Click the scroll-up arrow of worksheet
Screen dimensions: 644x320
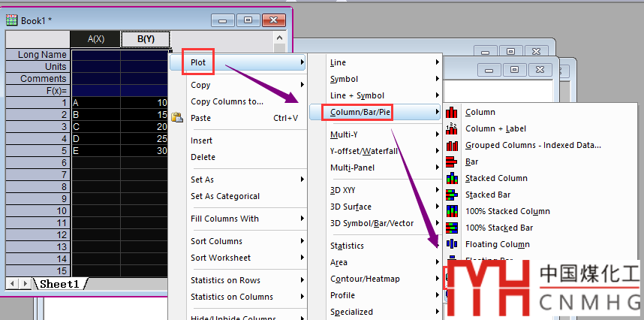tap(280, 38)
